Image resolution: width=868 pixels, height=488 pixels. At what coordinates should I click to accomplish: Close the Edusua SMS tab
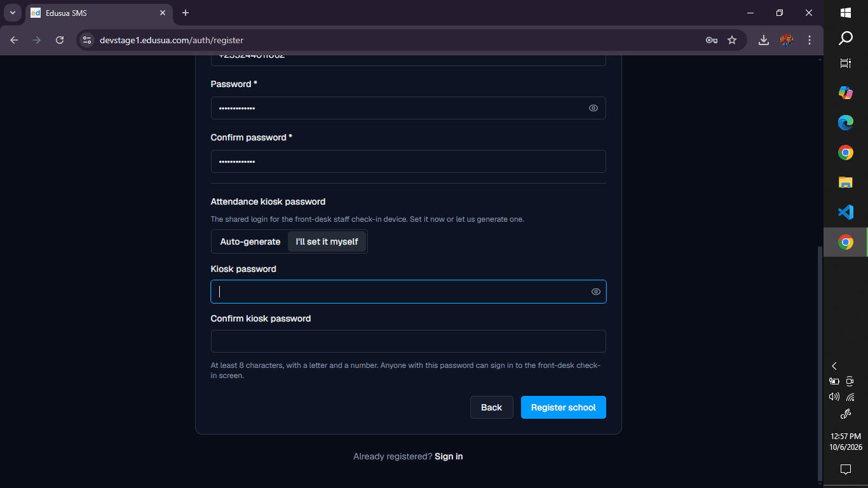pyautogui.click(x=163, y=13)
